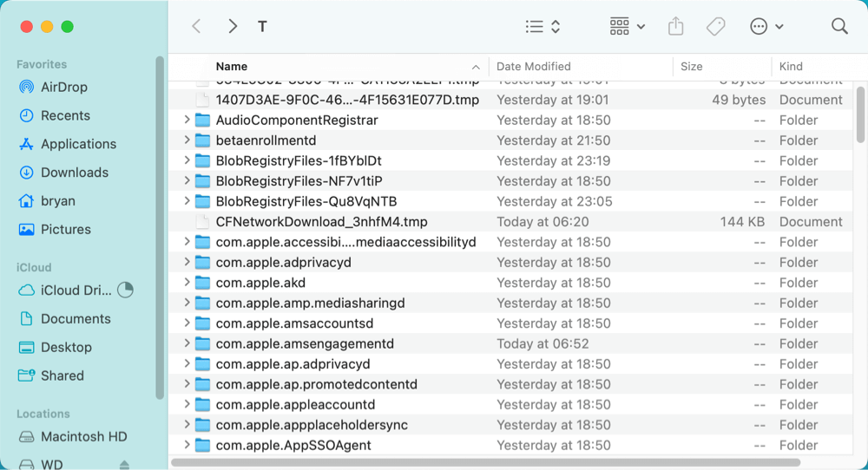The image size is (868, 470).
Task: Click the CFNetworkDownload document icon
Action: click(202, 222)
